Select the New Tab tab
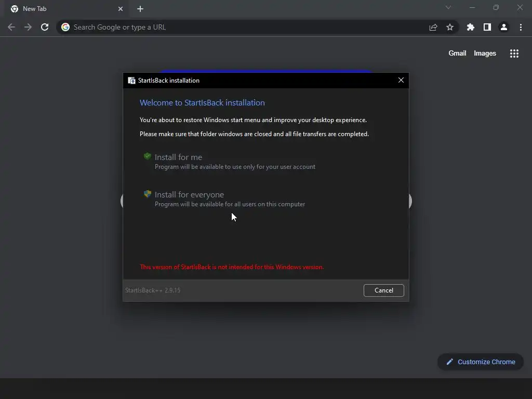This screenshot has height=399, width=532. click(66, 9)
